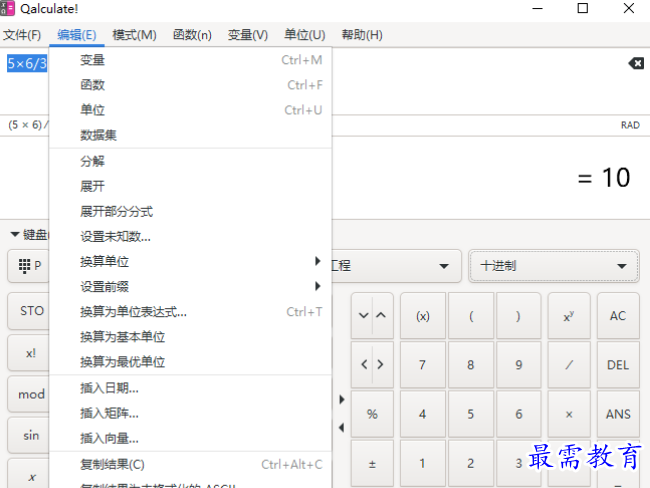This screenshot has height=488, width=650.
Task: Click the ANS button
Action: [x=618, y=414]
